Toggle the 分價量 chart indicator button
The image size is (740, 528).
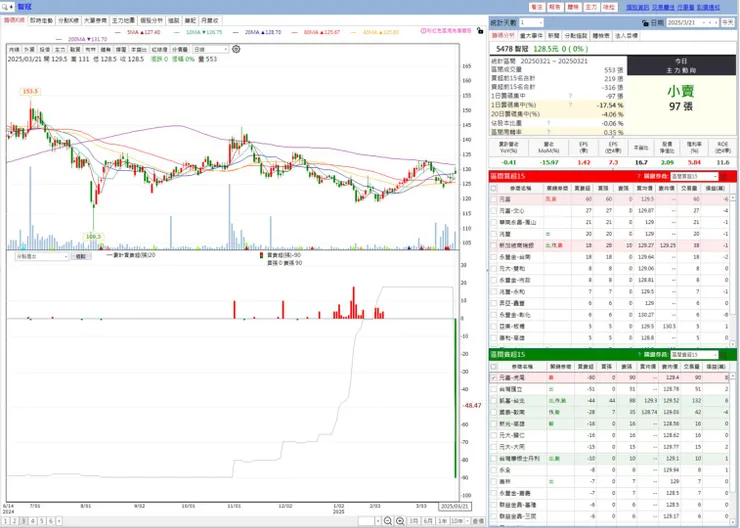(x=179, y=49)
